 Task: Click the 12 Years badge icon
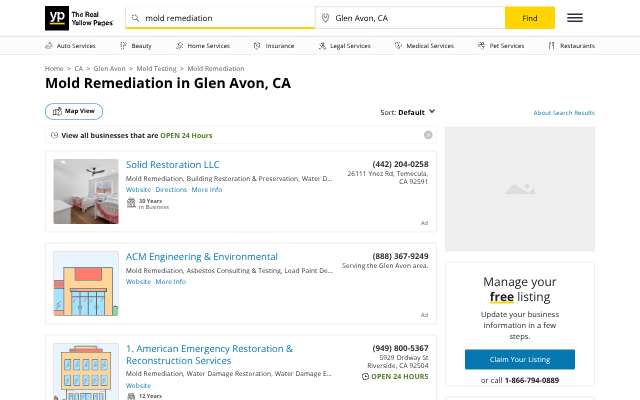coord(131,396)
